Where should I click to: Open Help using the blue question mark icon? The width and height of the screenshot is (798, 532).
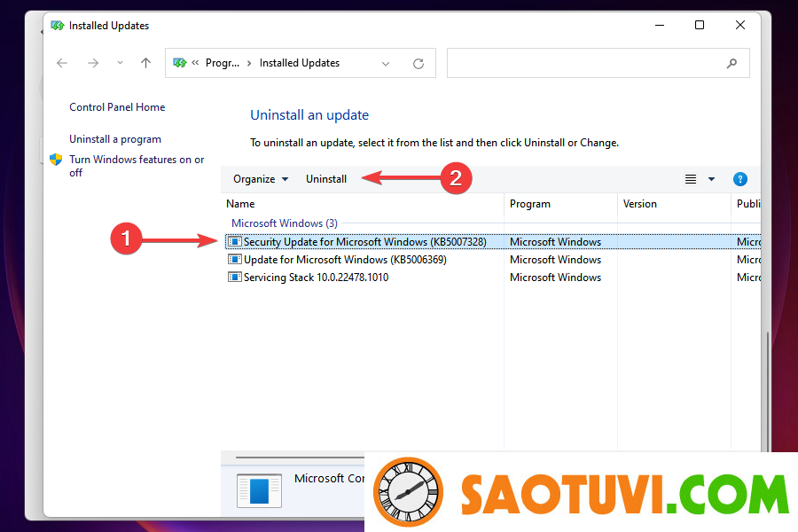(740, 178)
